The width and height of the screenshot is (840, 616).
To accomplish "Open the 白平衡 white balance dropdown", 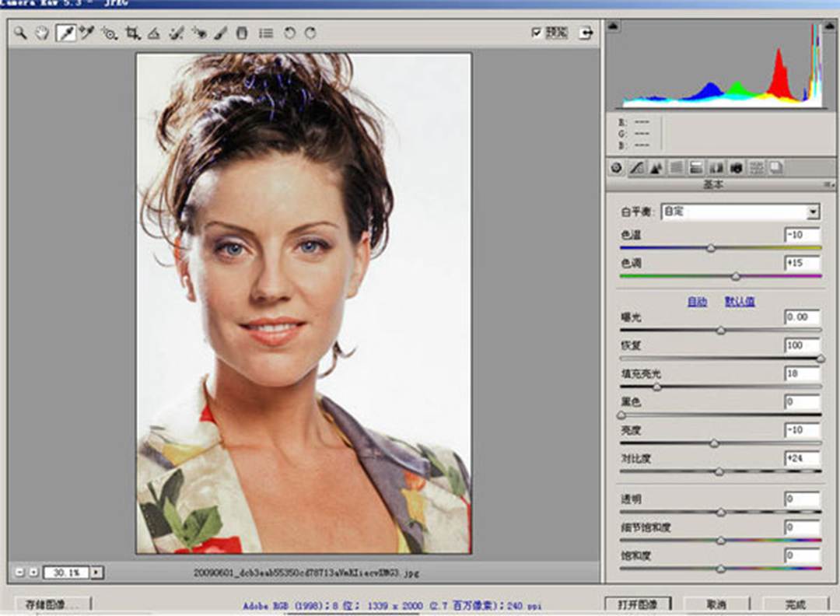I will pos(813,212).
